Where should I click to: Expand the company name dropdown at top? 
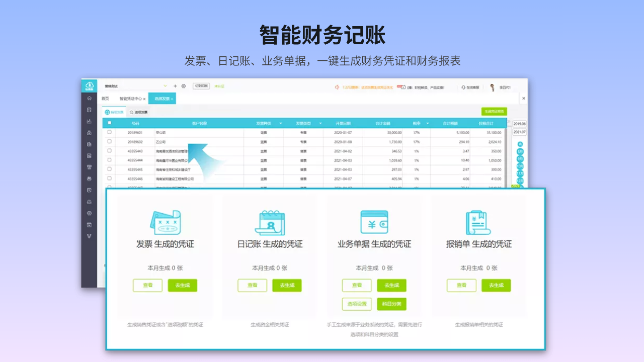[165, 86]
